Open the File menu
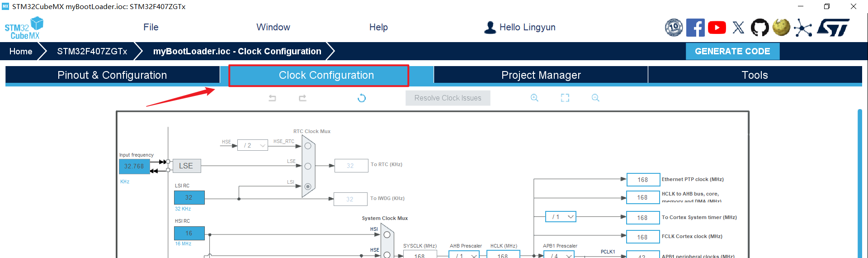The image size is (868, 258). click(x=151, y=27)
